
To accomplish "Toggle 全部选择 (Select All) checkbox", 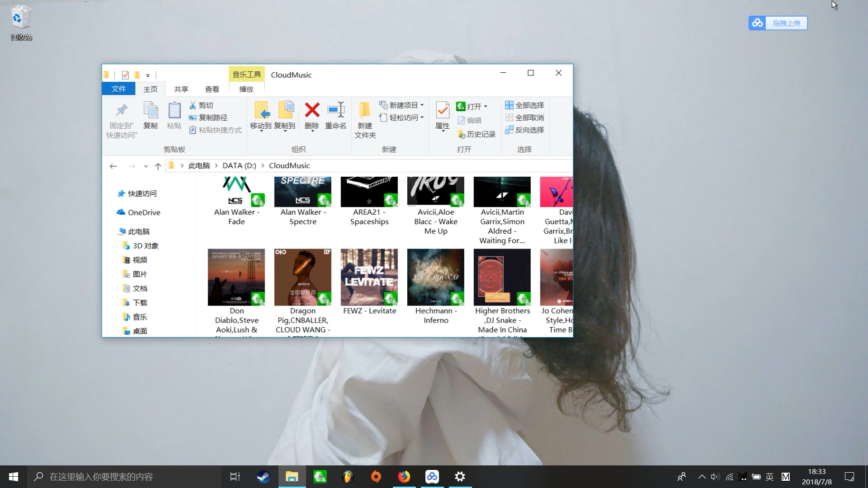I will point(524,105).
